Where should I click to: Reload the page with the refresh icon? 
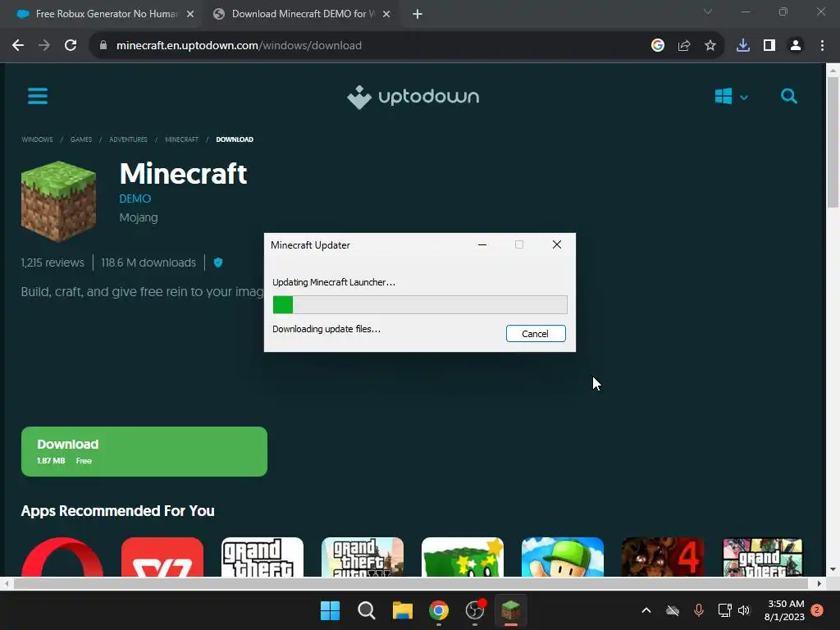pos(71,46)
